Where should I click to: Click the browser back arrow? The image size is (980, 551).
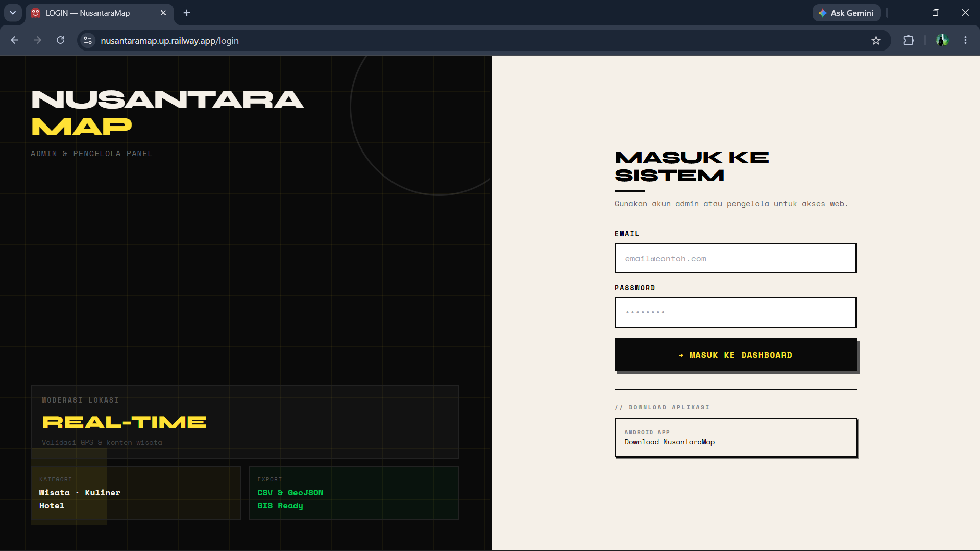coord(14,40)
